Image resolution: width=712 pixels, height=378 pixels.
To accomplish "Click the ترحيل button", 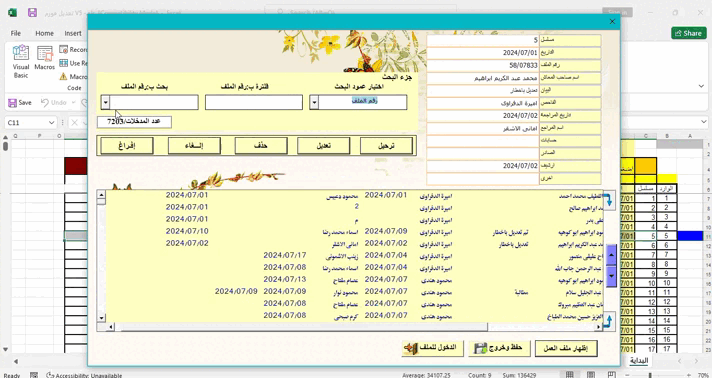I will point(386,146).
